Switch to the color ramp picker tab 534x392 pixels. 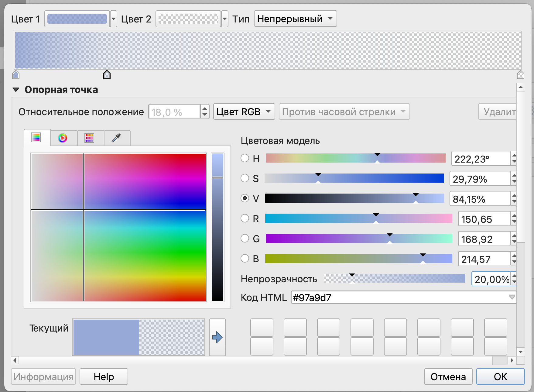click(x=36, y=138)
